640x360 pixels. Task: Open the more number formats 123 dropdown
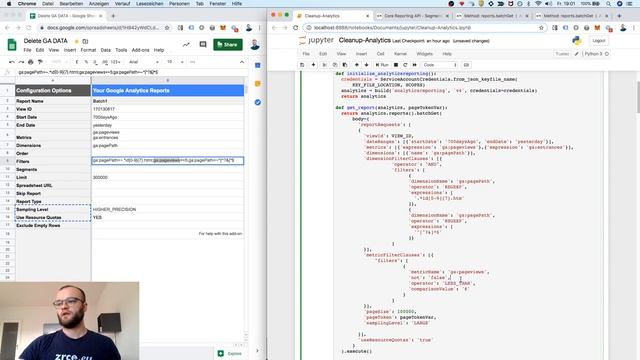coord(115,62)
